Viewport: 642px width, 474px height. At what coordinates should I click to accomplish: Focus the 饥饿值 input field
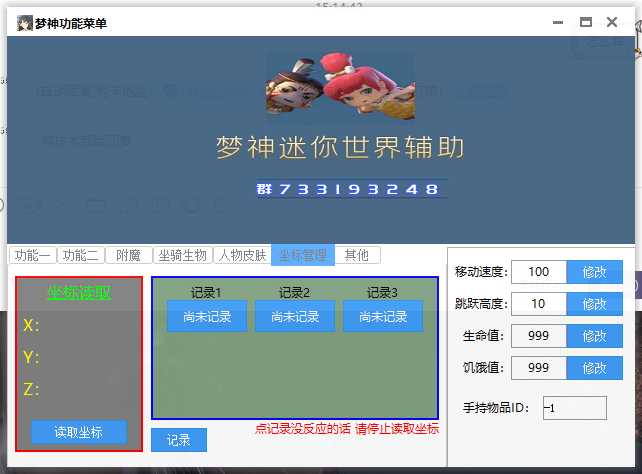pyautogui.click(x=539, y=368)
